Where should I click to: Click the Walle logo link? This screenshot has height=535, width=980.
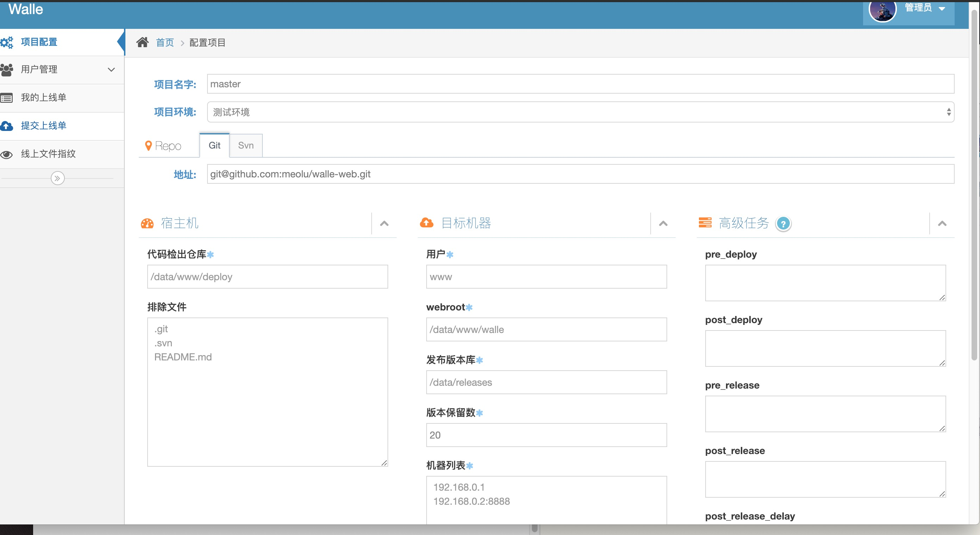25,10
